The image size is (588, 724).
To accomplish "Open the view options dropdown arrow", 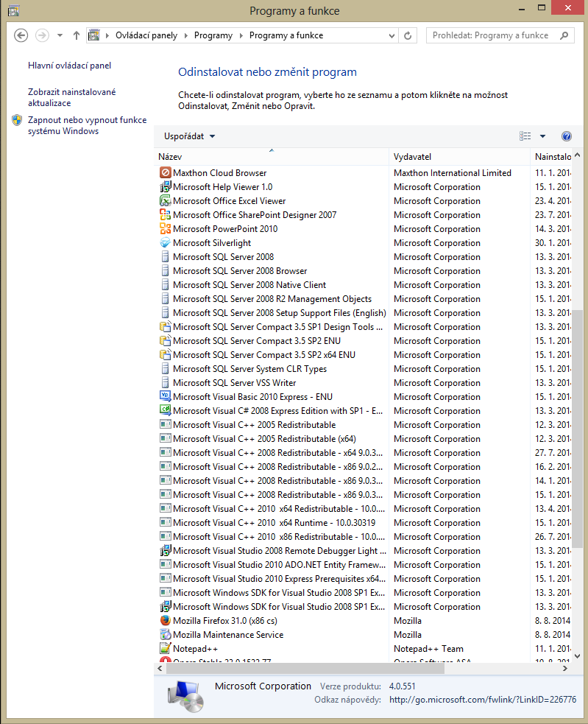I will (x=543, y=136).
